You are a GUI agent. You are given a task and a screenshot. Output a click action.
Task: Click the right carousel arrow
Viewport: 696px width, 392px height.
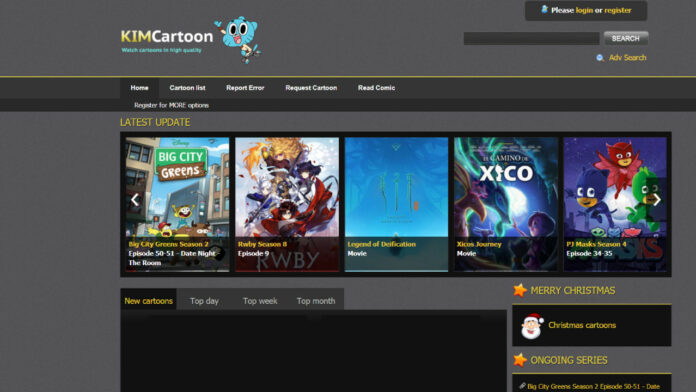[657, 200]
